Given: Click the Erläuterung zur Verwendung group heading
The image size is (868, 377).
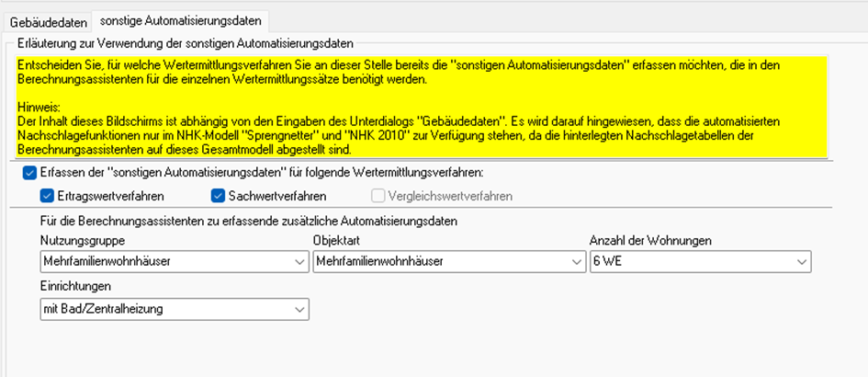Looking at the screenshot, I should coord(186,43).
